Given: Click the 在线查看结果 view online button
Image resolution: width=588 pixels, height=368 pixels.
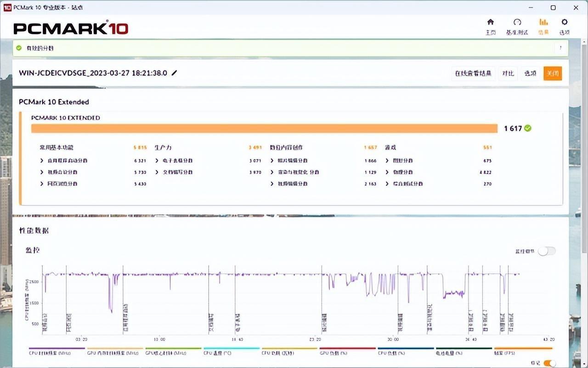Looking at the screenshot, I should click(473, 73).
